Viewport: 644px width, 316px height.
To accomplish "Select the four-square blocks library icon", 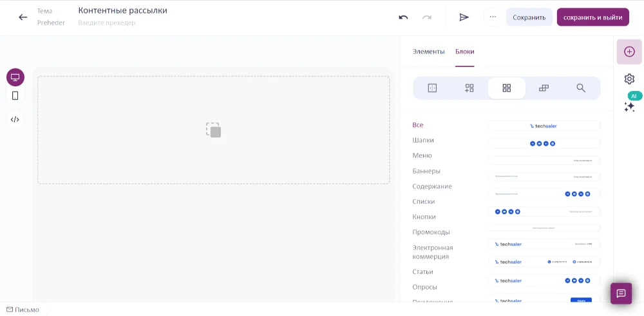I will tap(506, 88).
